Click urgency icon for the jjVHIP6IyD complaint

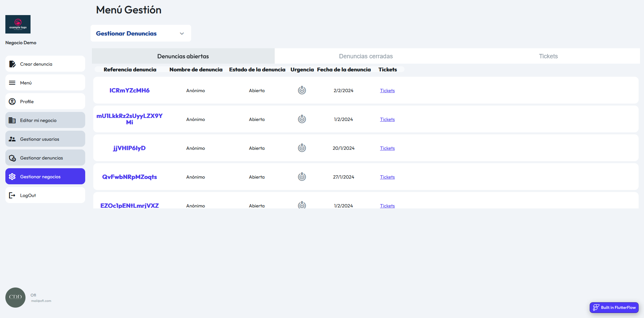pyautogui.click(x=302, y=148)
